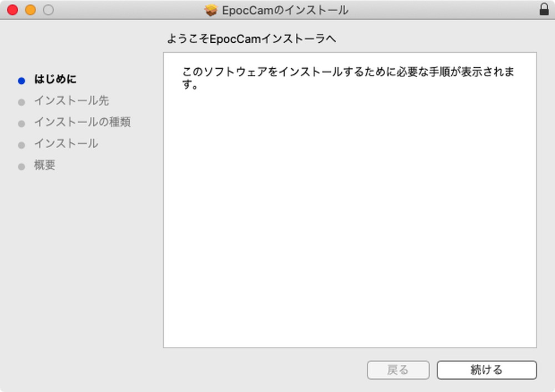Click the lock icon in title bar

coord(544,9)
